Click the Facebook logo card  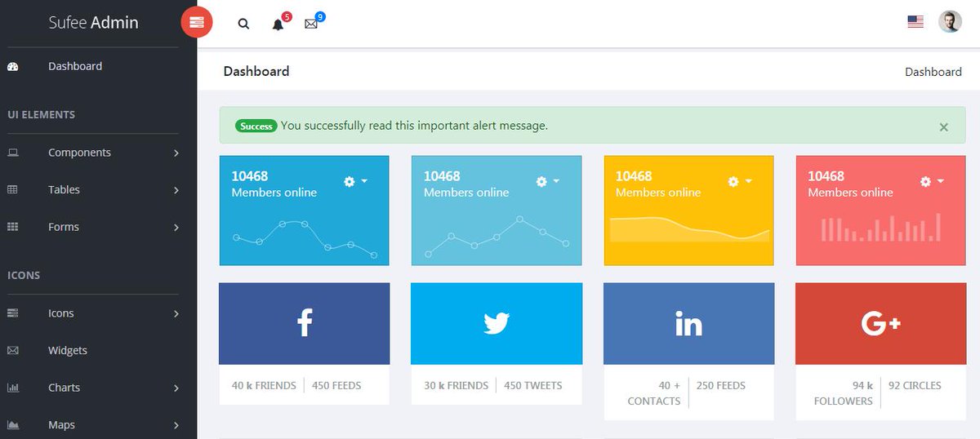pyautogui.click(x=304, y=323)
